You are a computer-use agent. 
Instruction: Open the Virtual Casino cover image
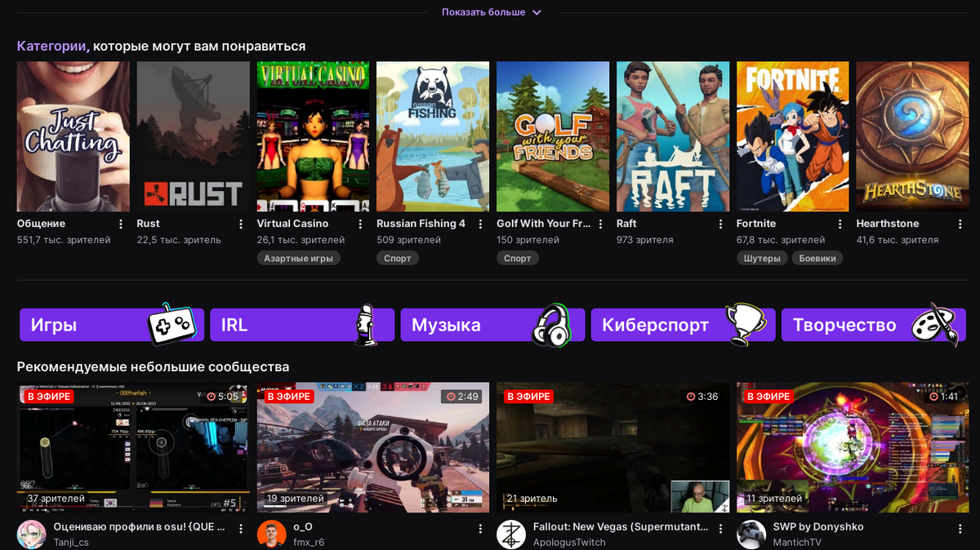(x=314, y=137)
